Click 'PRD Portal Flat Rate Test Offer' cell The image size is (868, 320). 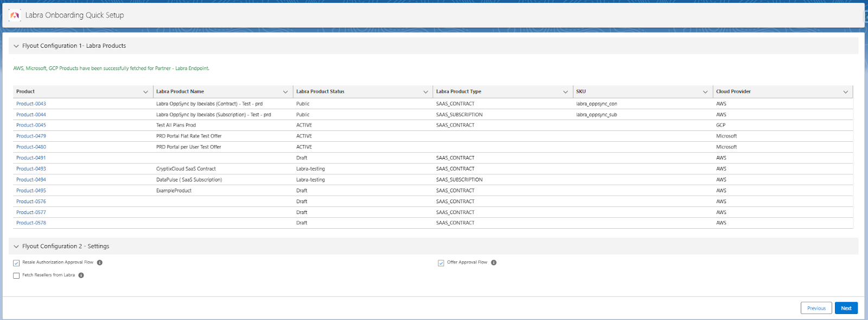(189, 136)
